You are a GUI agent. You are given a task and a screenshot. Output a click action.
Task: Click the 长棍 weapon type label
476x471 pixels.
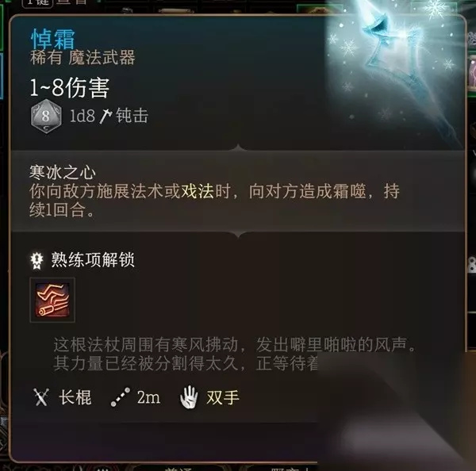click(75, 397)
